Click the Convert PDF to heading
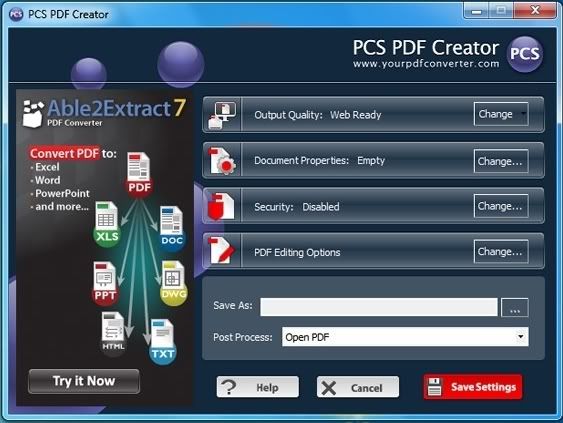Image resolution: width=563 pixels, height=423 pixels. click(73, 154)
